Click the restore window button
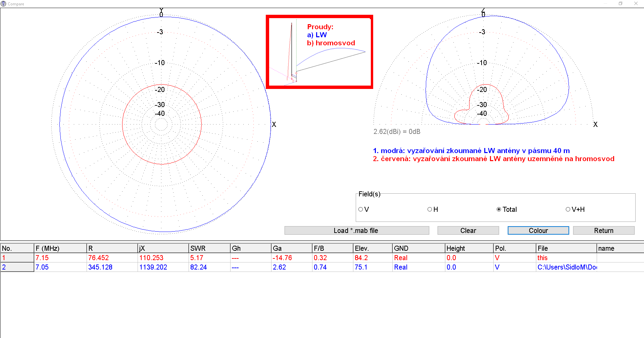The width and height of the screenshot is (644, 338). point(621,4)
